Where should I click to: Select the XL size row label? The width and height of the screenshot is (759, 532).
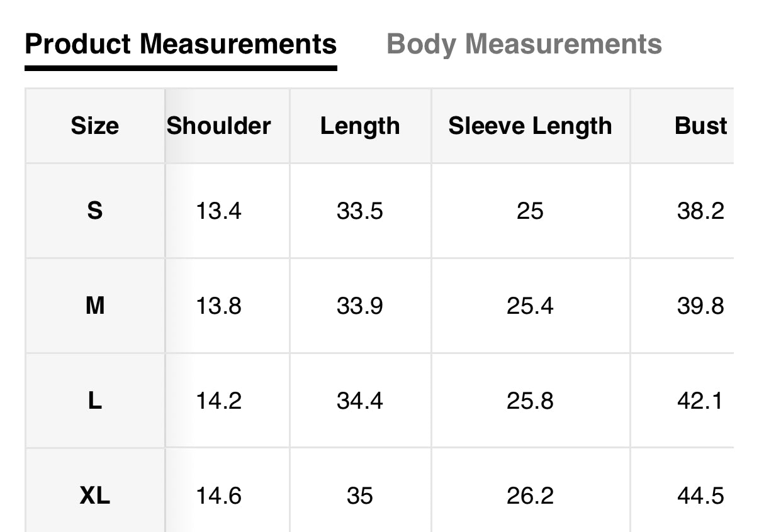click(94, 496)
